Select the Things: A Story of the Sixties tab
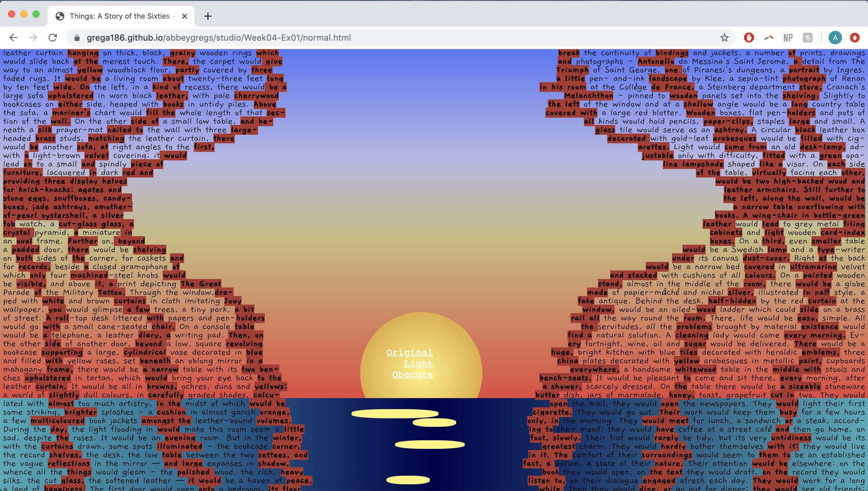The height and width of the screenshot is (491, 868). (120, 16)
